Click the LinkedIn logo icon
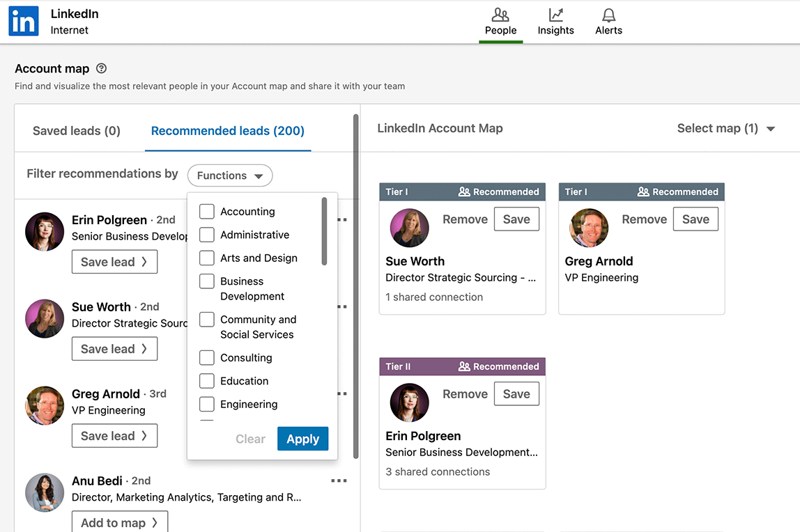Screen dimensions: 800x532 pos(24,22)
